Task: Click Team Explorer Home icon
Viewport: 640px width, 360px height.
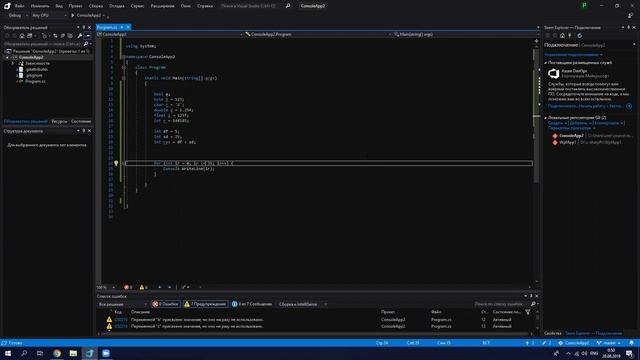Action: click(562, 36)
